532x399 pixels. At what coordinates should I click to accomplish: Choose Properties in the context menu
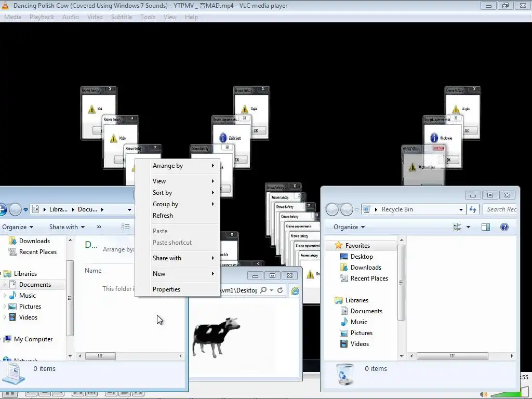[x=178, y=289]
